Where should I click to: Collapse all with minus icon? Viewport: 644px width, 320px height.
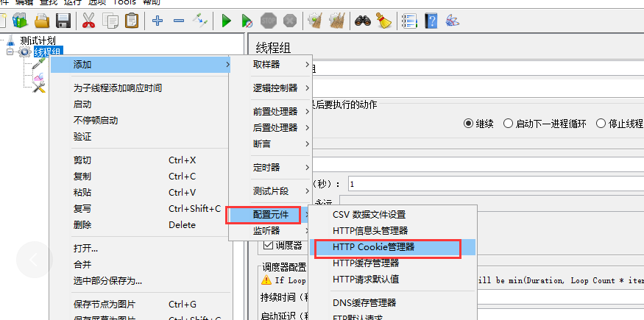(179, 20)
